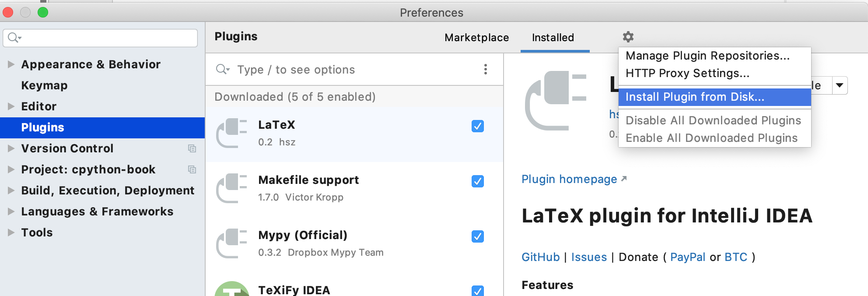Expand the Appearance & Behavior settings node
This screenshot has height=296, width=868.
click(11, 64)
